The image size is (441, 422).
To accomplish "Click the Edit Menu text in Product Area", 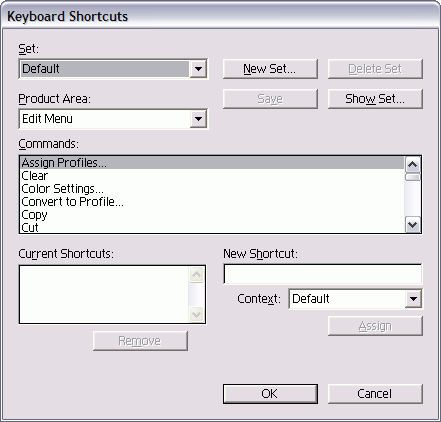I will coord(47,119).
